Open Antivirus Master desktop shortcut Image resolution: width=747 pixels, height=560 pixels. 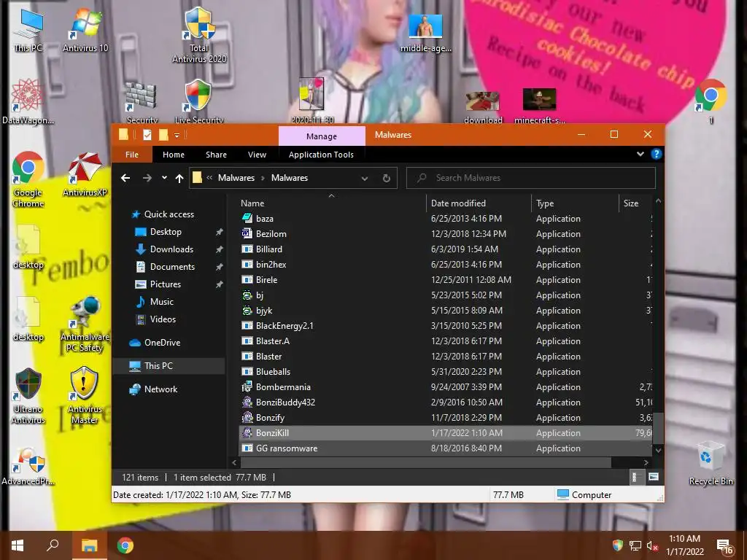coord(85,395)
